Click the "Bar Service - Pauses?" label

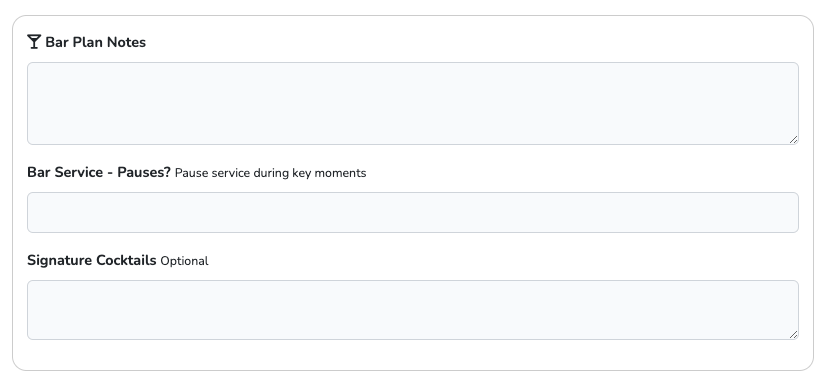click(x=99, y=173)
